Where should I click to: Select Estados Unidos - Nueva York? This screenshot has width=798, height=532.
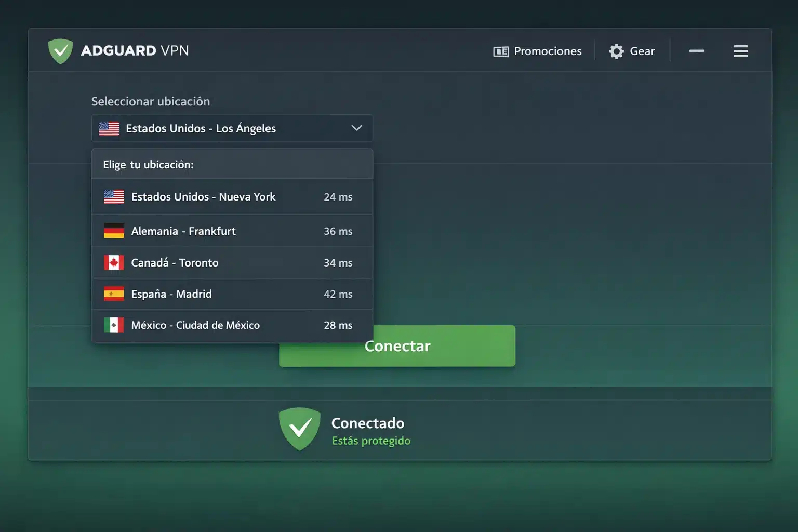pyautogui.click(x=203, y=196)
